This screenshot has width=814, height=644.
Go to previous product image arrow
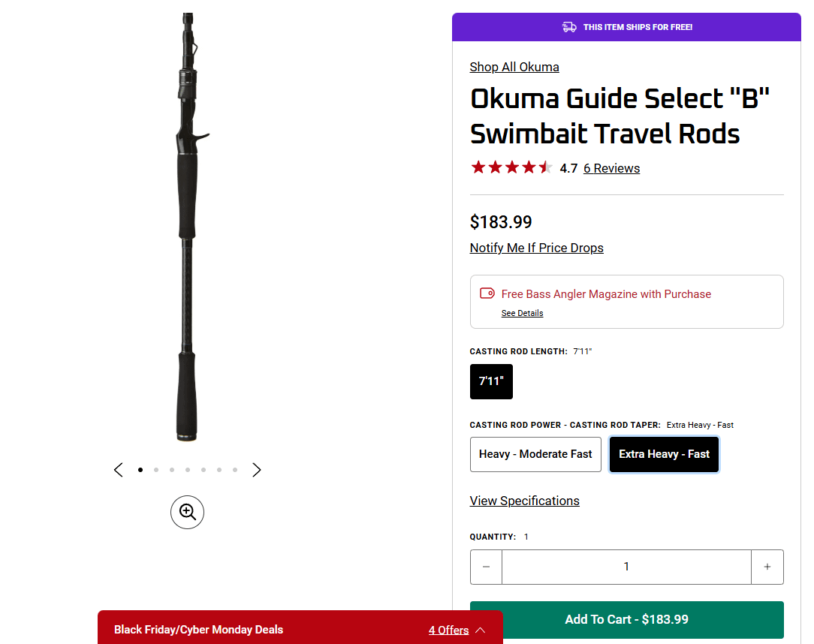(x=119, y=470)
